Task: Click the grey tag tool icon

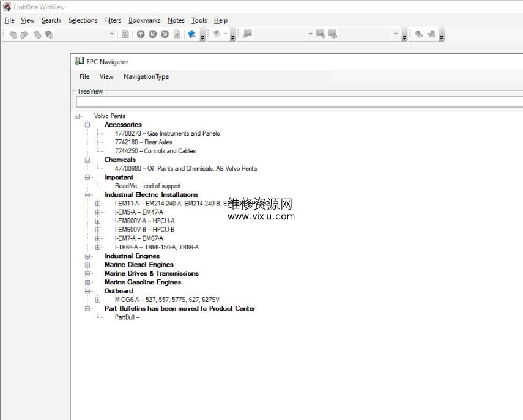Action: (x=217, y=34)
